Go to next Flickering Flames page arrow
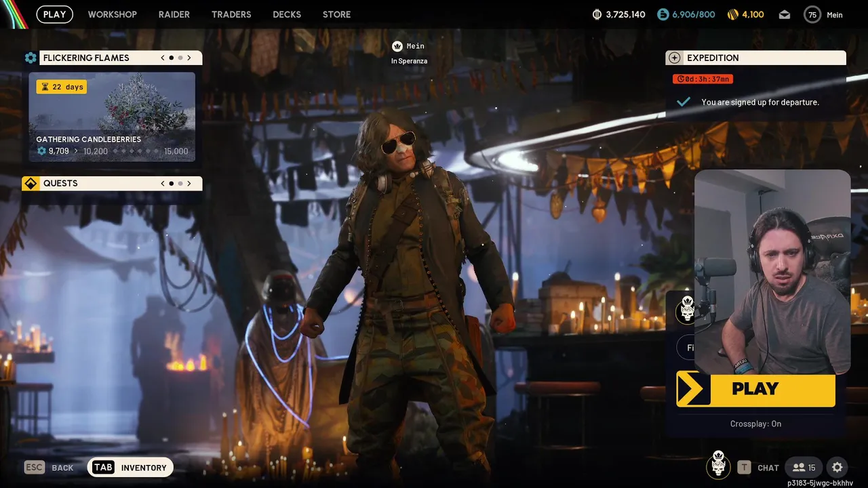 pos(189,58)
